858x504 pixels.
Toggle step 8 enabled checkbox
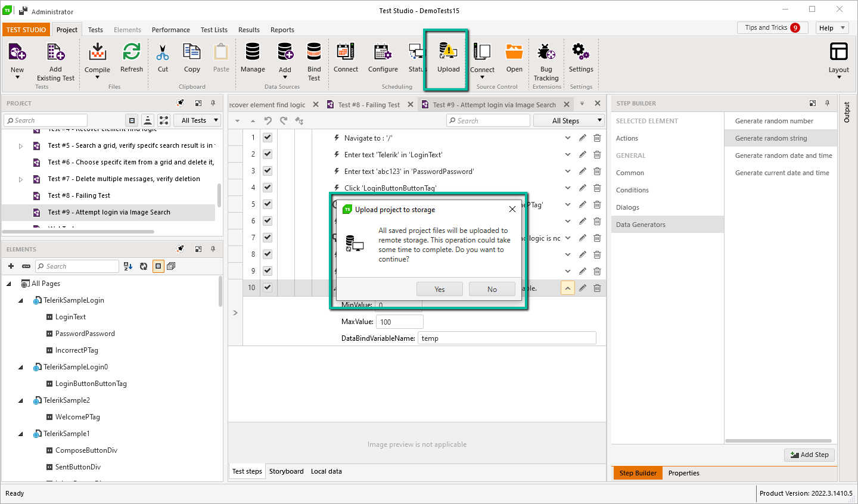click(x=268, y=254)
